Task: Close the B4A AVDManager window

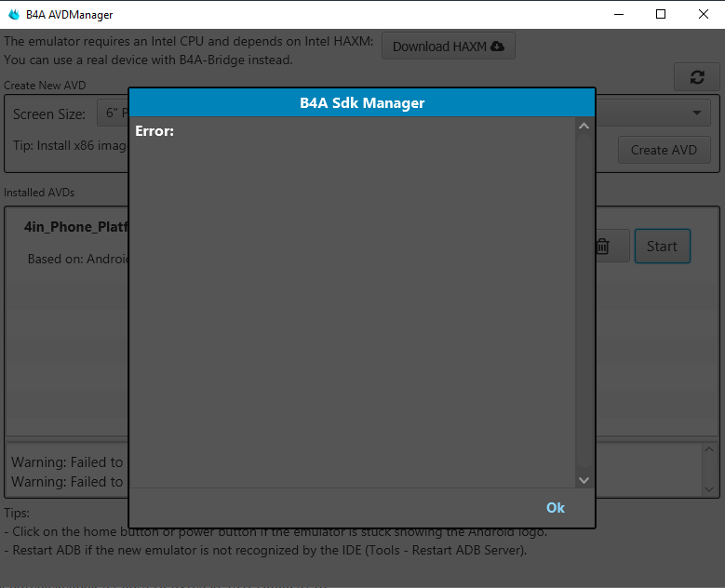Action: point(704,14)
